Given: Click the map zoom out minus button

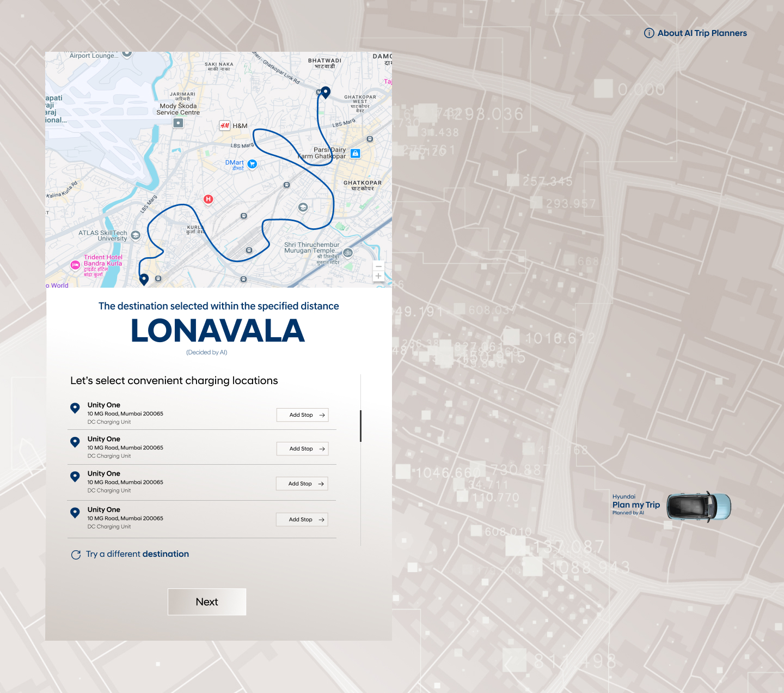Looking at the screenshot, I should click(378, 266).
